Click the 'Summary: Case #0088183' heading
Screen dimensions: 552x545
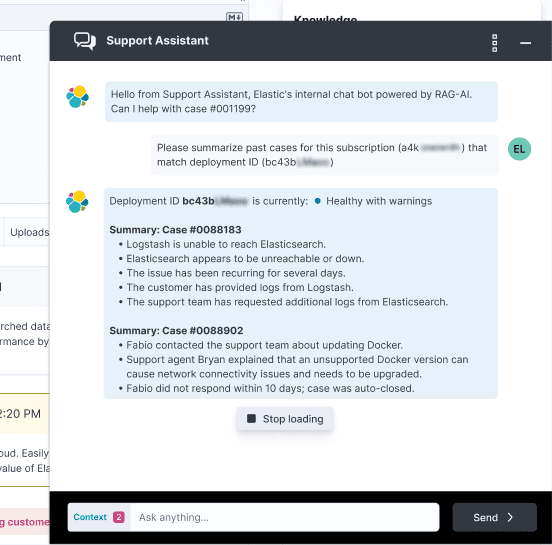tap(175, 230)
